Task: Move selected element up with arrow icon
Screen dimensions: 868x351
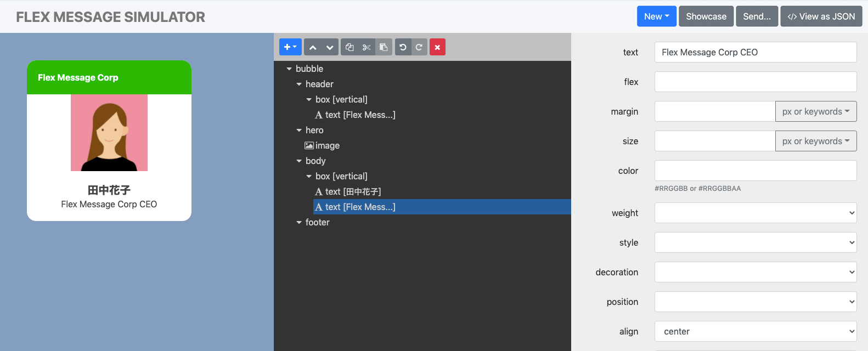Action: [x=313, y=47]
